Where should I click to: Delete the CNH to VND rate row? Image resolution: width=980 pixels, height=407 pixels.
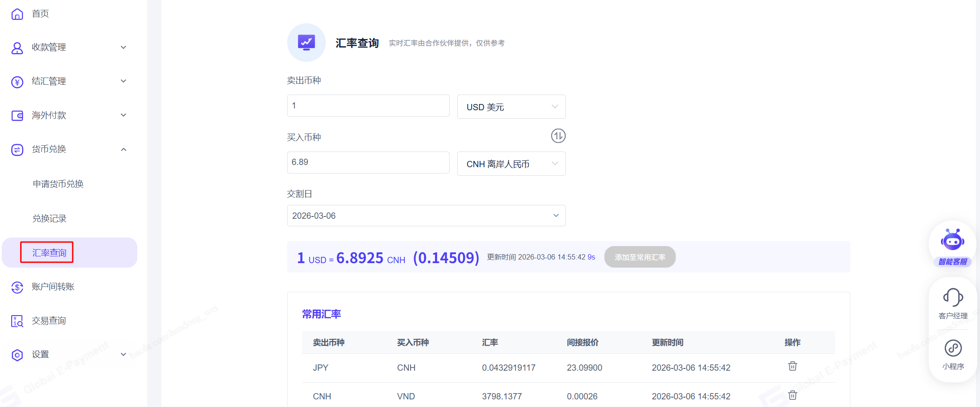pyautogui.click(x=792, y=395)
